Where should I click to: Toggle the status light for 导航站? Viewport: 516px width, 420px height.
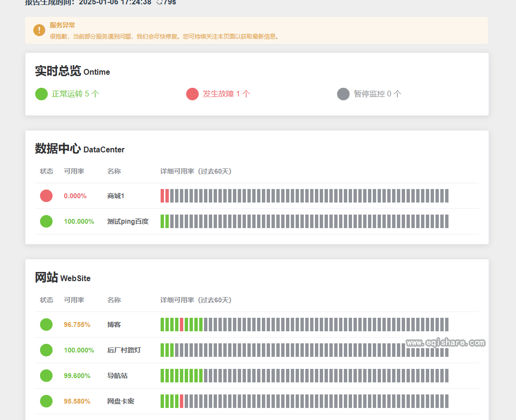click(x=46, y=376)
